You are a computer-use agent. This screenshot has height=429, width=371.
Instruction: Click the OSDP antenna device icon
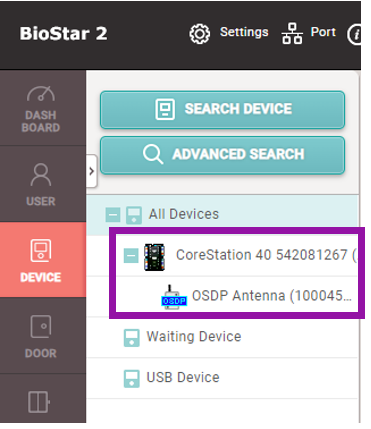pos(174,297)
